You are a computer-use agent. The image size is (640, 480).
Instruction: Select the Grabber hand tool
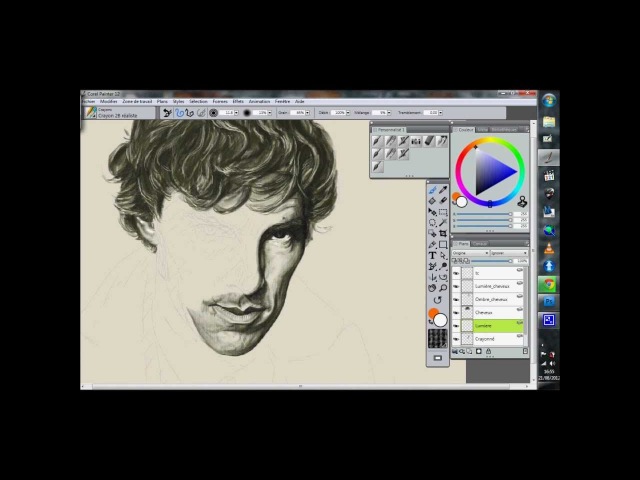point(432,288)
